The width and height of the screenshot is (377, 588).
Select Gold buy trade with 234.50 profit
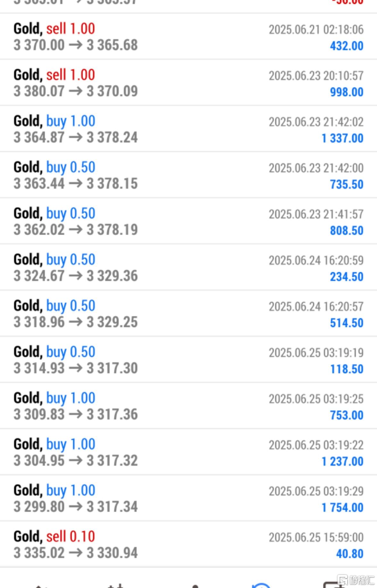[x=188, y=267]
